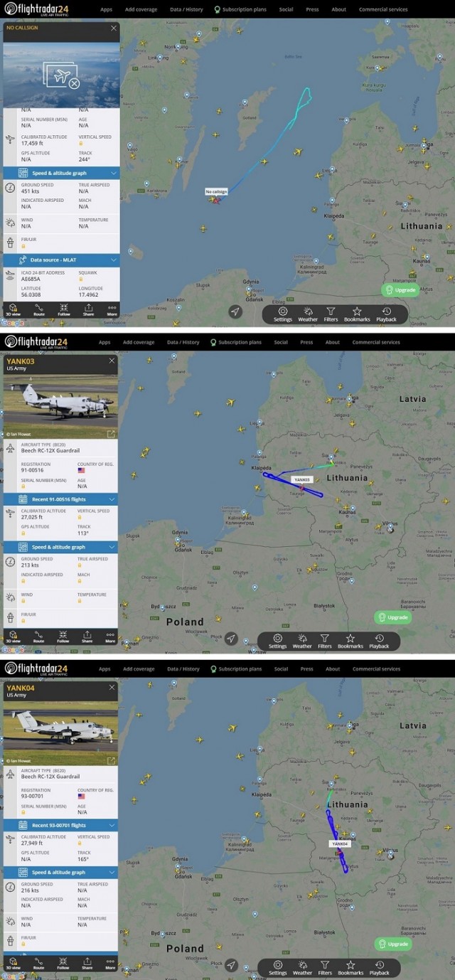Open map Settings in the NO CALLSIGN screenshot
The image size is (455, 980).
(283, 314)
